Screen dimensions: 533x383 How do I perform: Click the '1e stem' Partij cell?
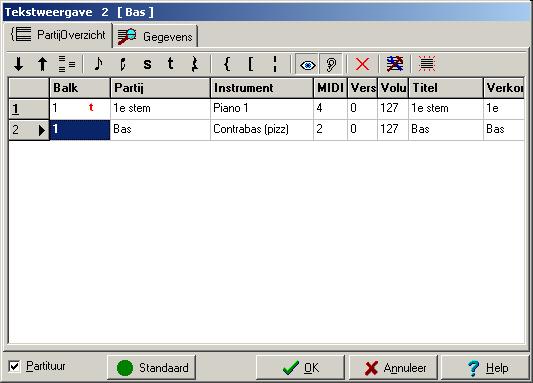coord(160,109)
